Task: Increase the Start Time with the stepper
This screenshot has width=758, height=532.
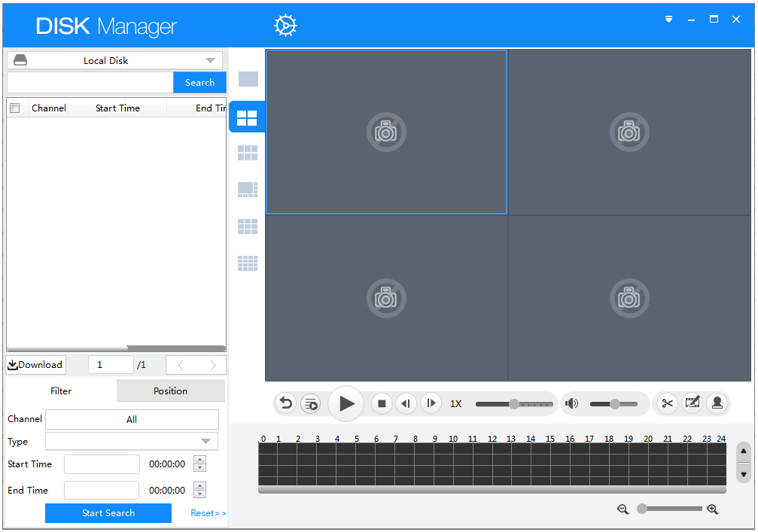Action: click(199, 460)
